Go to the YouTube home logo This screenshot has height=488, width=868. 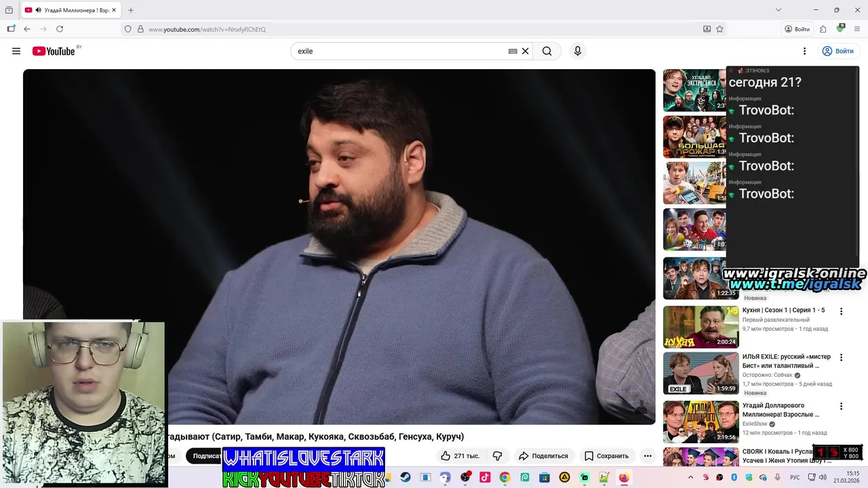[x=54, y=51]
